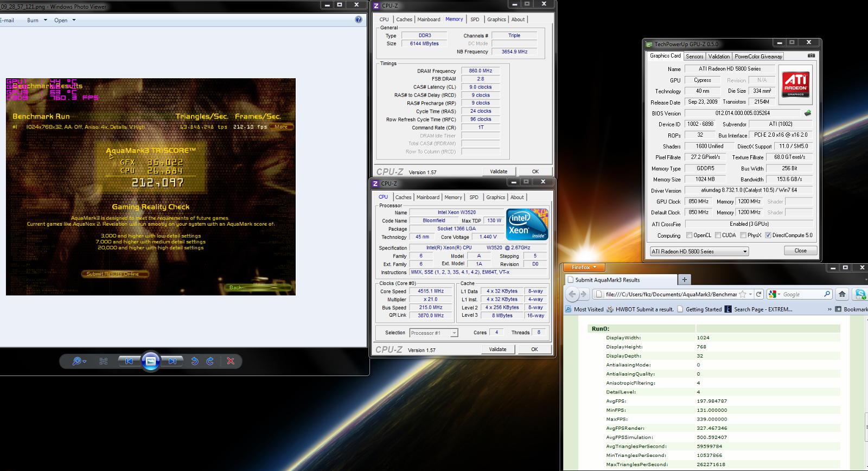Toggle CUDA checkbox in GPU-Z
Screen dimensions: 868x471
(718, 235)
